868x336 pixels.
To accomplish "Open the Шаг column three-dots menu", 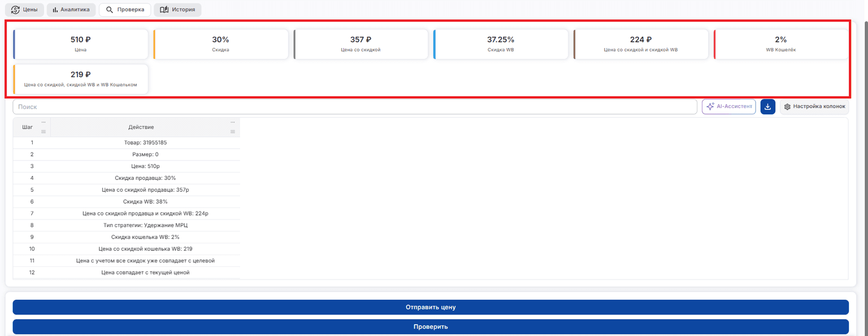I will point(44,122).
